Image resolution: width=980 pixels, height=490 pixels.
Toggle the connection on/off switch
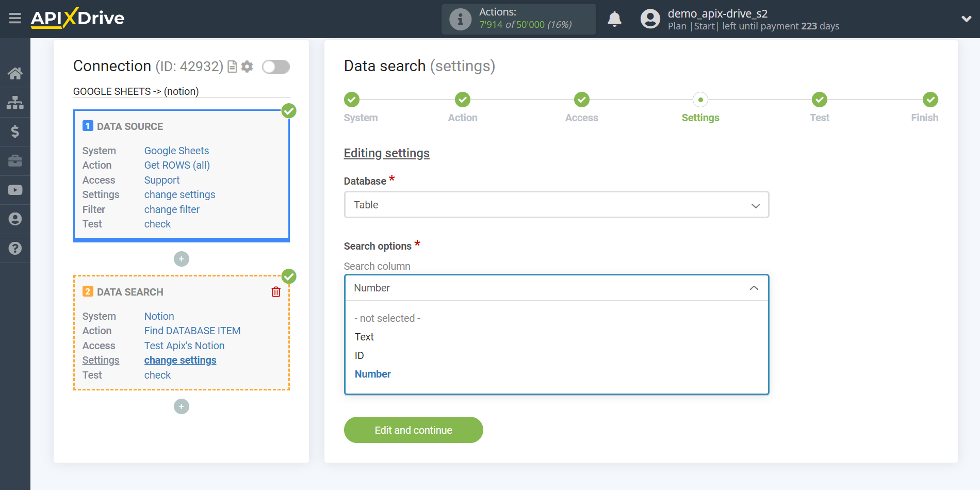[x=276, y=67]
